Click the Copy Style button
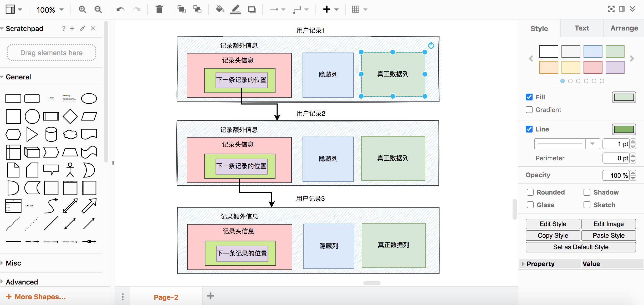 click(x=553, y=236)
